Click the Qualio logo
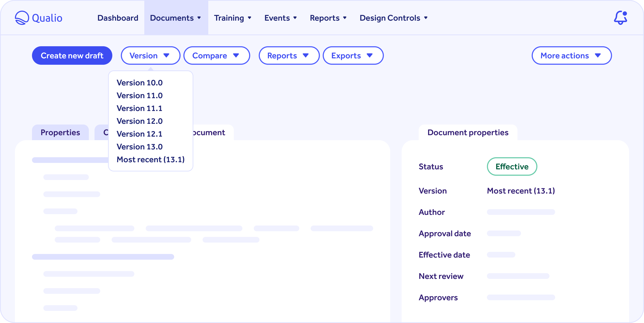 point(38,18)
